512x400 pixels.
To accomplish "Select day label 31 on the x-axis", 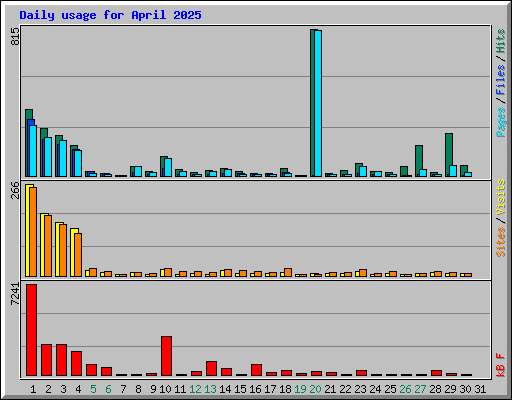I will click(480, 389).
